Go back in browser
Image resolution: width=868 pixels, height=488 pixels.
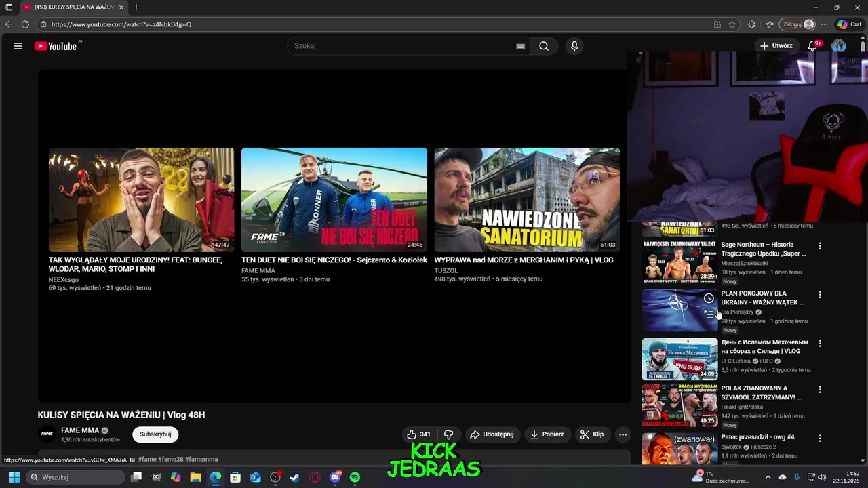point(9,24)
